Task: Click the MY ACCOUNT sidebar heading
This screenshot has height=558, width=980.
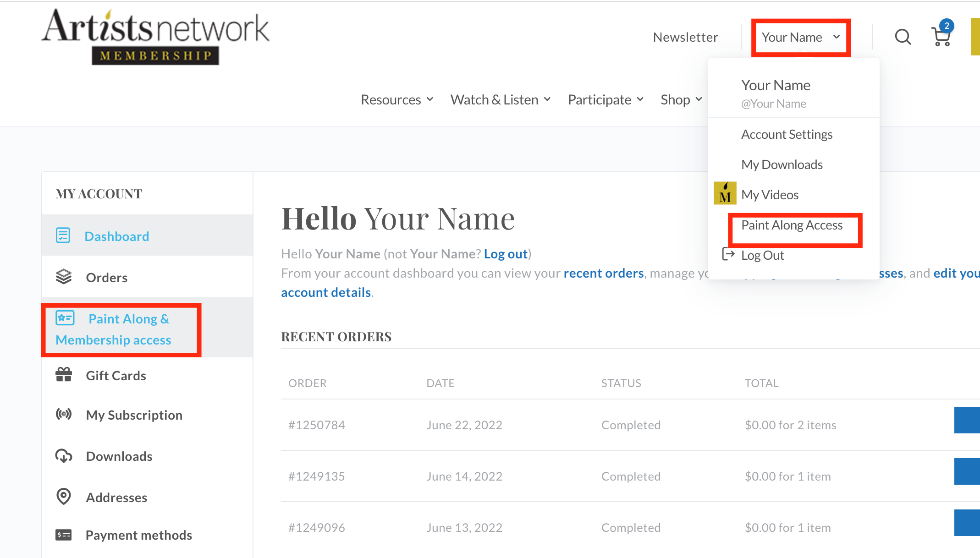Action: (x=99, y=194)
